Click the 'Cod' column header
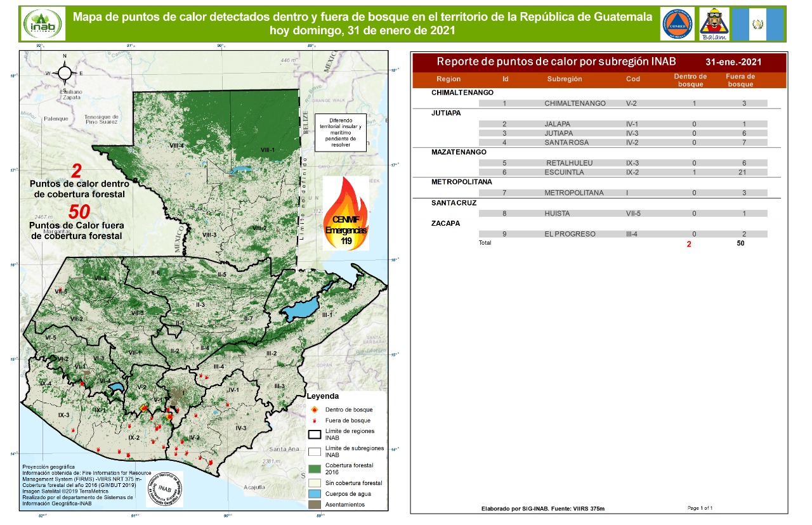 [x=633, y=79]
